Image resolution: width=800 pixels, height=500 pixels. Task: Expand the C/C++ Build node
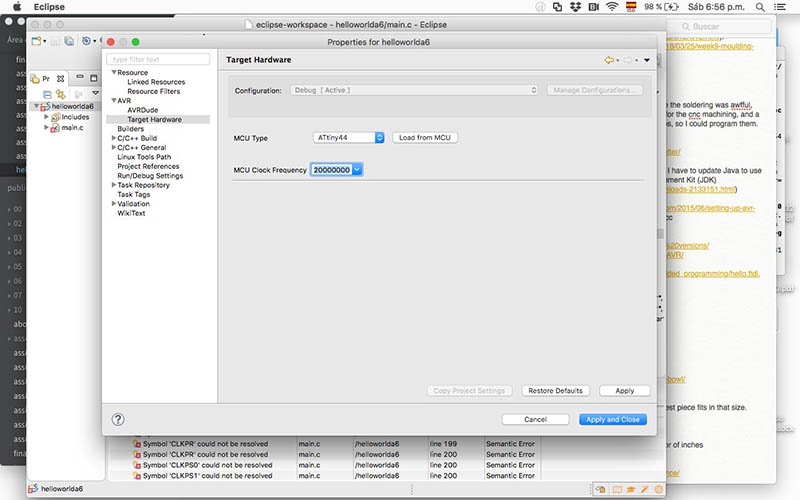[x=114, y=138]
